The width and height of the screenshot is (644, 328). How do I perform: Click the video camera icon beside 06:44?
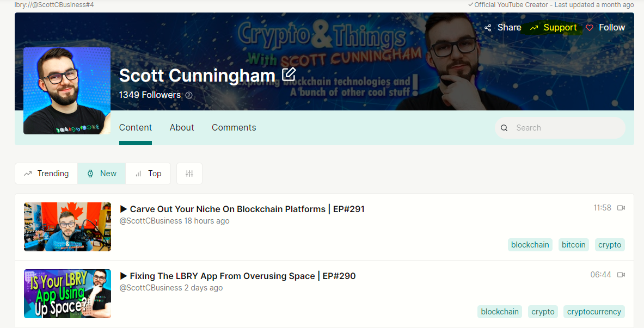point(621,275)
